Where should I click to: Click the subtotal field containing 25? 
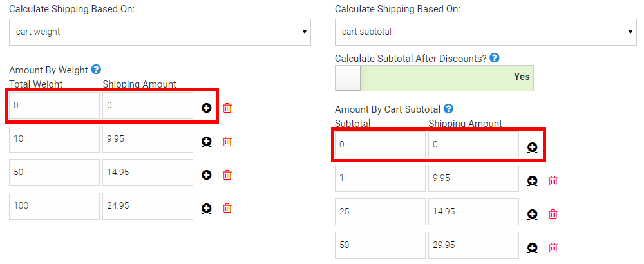380,212
